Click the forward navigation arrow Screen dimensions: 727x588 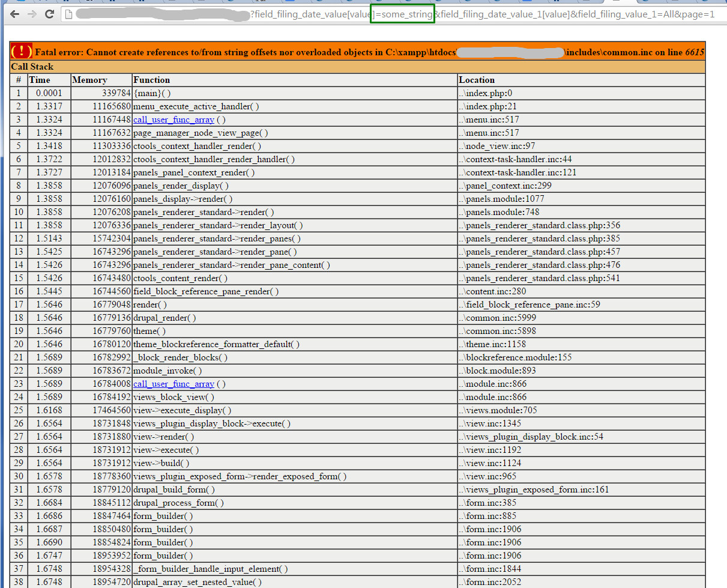tap(31, 14)
